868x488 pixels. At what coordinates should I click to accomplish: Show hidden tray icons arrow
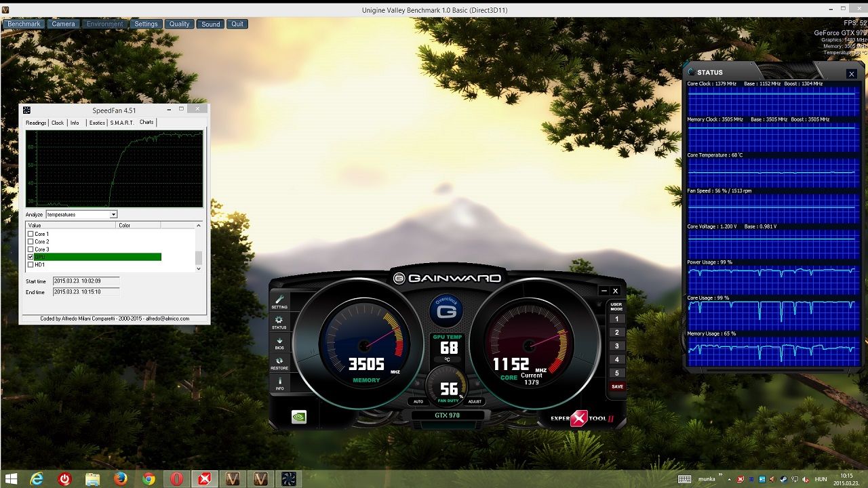pyautogui.click(x=730, y=479)
